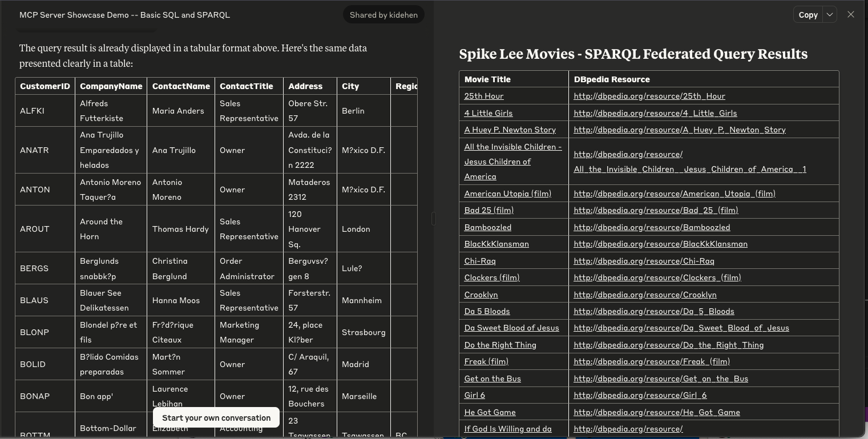Open the A Huey P. Newton Story title link
Screen dimensions: 868x439
pos(510,130)
